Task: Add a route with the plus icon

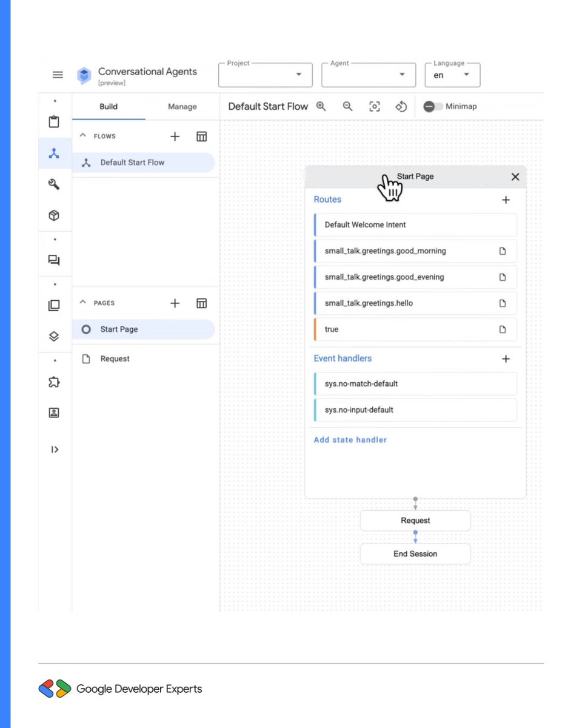Action: click(x=506, y=200)
